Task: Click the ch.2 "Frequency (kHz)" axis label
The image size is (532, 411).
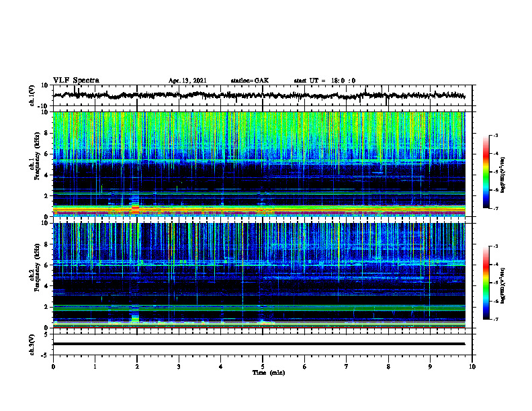Action: click(37, 267)
